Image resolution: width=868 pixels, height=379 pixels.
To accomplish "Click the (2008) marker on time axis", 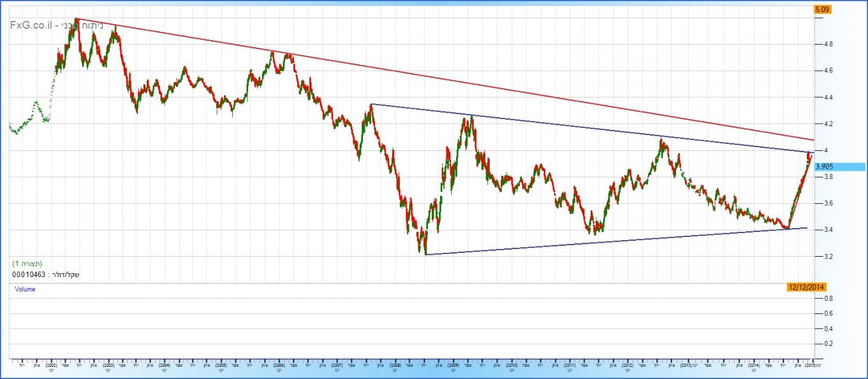I will pos(395,366).
